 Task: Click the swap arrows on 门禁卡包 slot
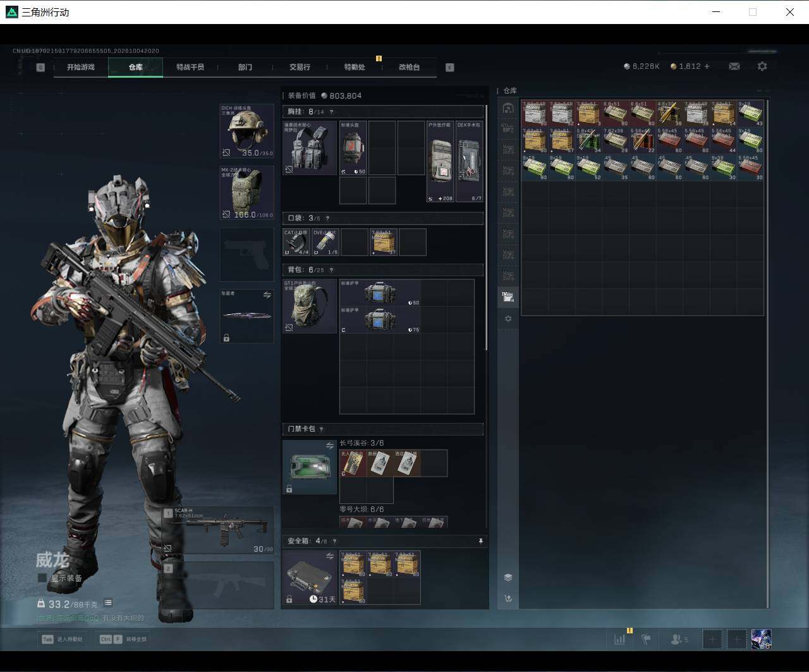(x=329, y=446)
